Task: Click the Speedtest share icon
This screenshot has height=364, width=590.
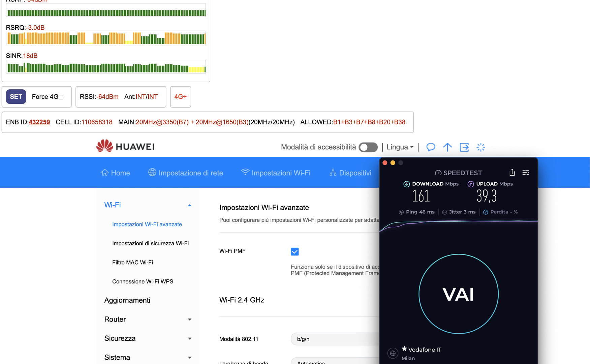Action: [512, 172]
